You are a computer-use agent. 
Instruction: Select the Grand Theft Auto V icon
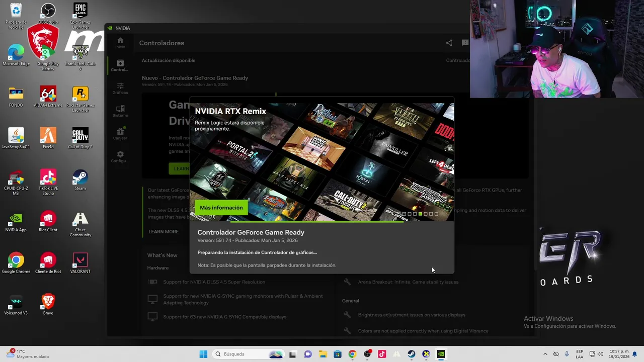pyautogui.click(x=80, y=58)
